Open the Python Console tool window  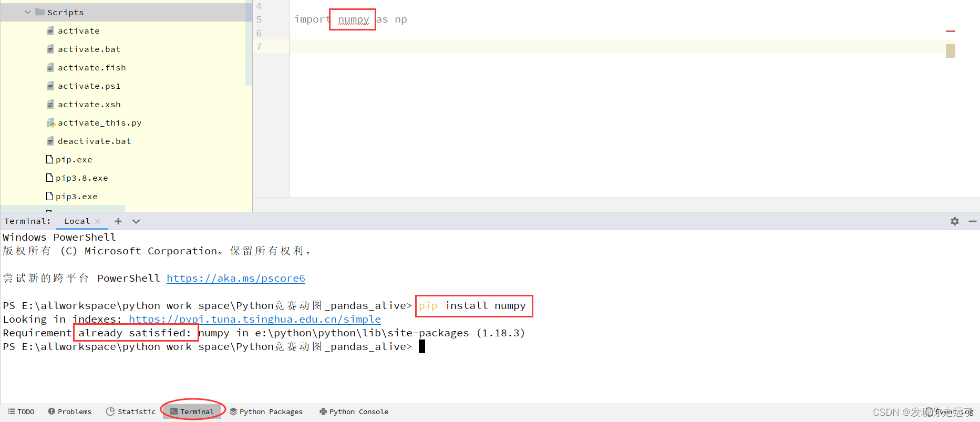pos(354,411)
